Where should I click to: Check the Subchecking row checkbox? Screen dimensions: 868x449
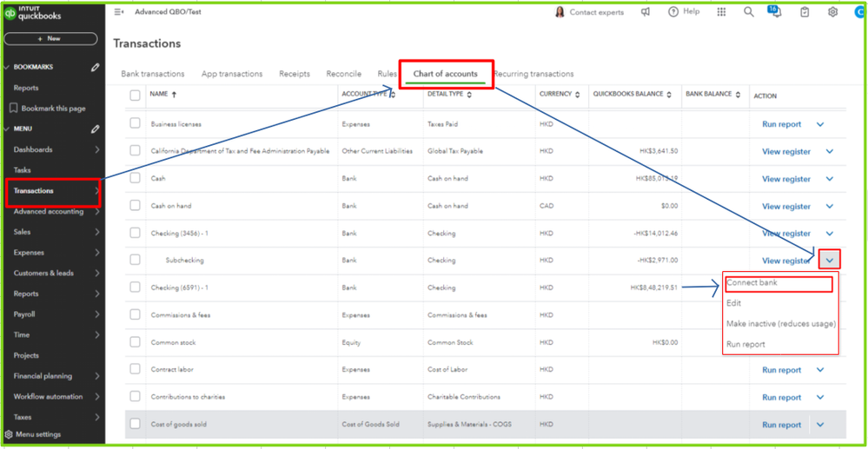click(x=135, y=260)
